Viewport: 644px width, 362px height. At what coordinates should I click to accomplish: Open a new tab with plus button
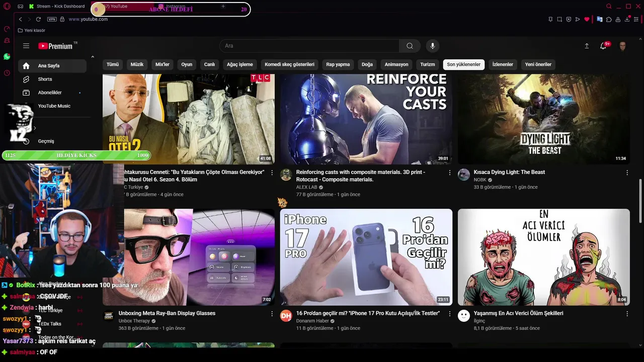pyautogui.click(x=223, y=7)
